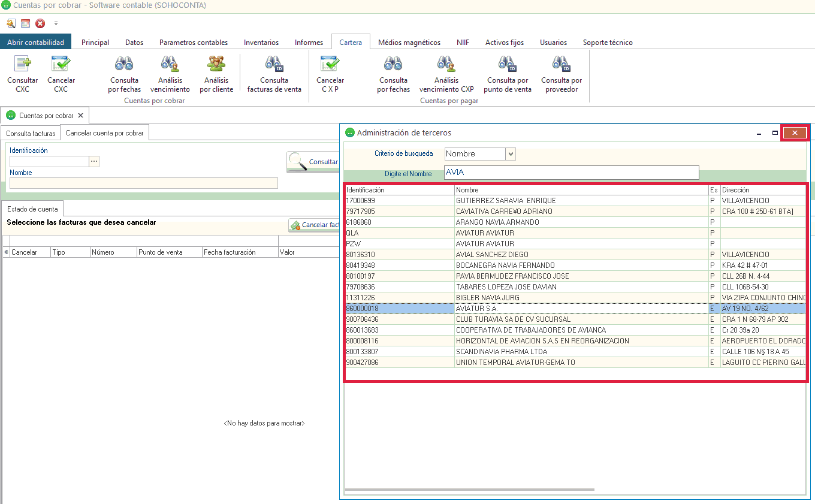Switch to the Inventarios ribbon tab
The image size is (815, 504).
coord(261,43)
